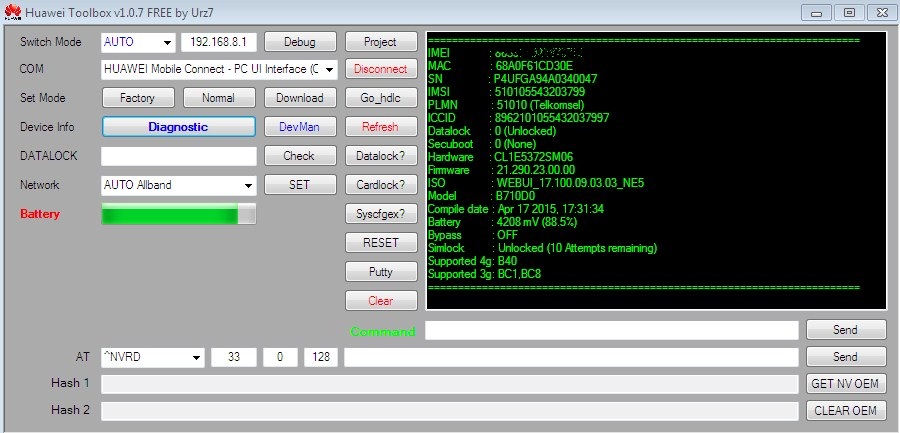The width and height of the screenshot is (900, 433).
Task: Minimize the Huawei Toolbox window
Action: point(816,12)
